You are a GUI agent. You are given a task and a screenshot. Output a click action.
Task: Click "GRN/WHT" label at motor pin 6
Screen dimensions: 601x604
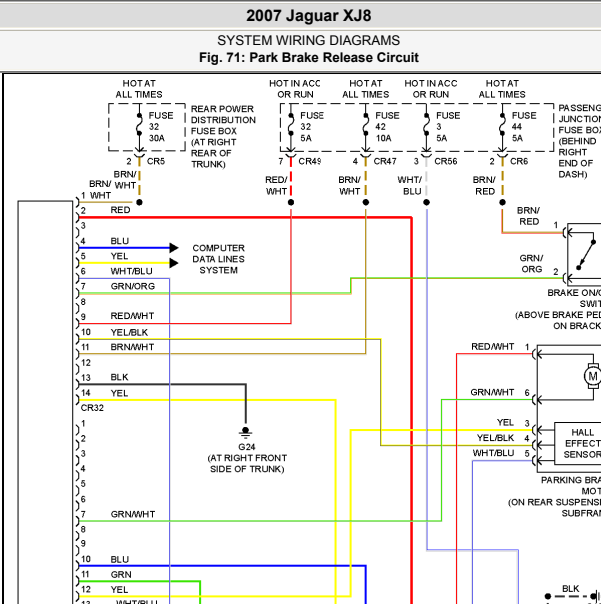click(492, 392)
